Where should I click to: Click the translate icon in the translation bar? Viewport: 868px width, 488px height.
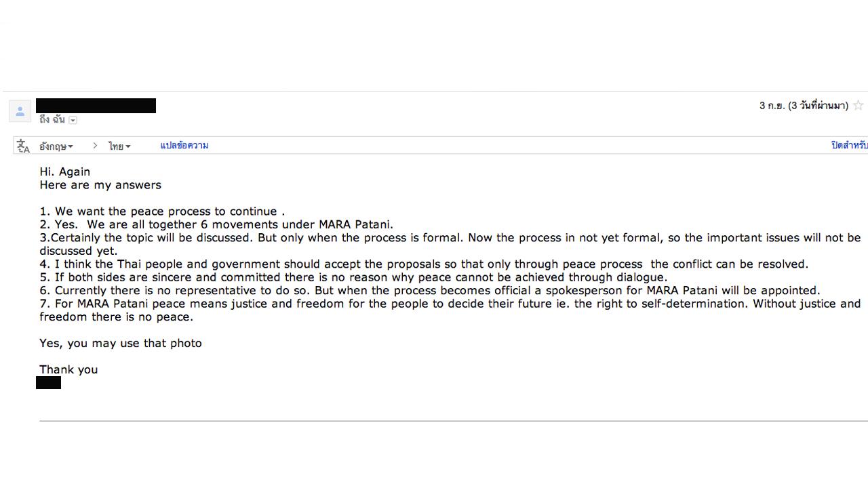23,146
